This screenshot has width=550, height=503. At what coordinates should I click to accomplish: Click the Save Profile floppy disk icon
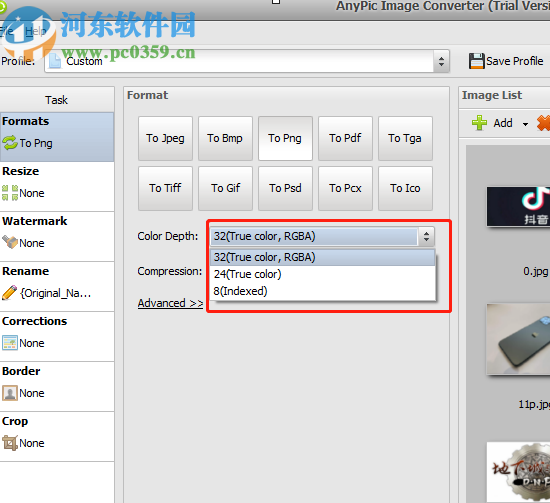pyautogui.click(x=477, y=61)
